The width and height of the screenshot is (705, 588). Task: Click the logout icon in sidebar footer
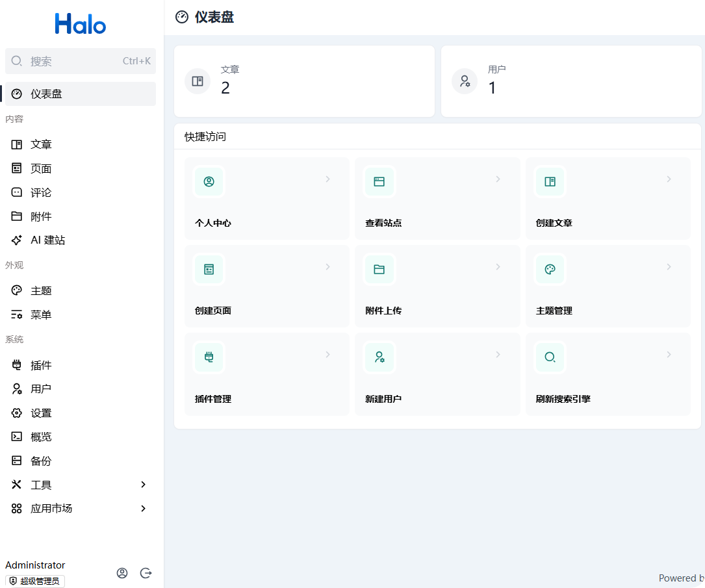(146, 573)
